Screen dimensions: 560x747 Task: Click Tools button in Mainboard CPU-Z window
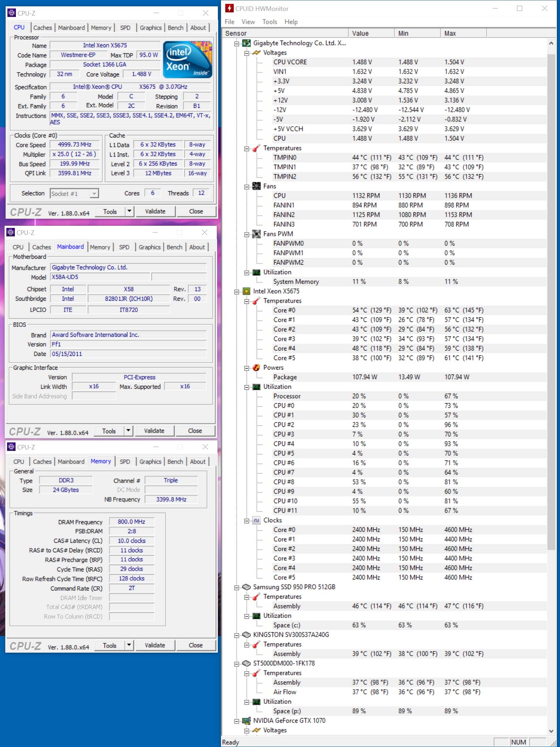click(x=109, y=431)
